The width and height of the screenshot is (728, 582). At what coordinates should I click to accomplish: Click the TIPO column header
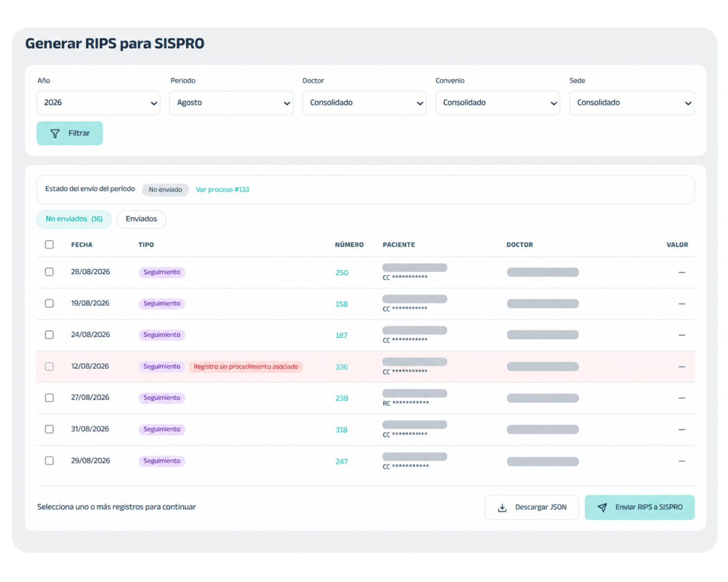coord(146,245)
